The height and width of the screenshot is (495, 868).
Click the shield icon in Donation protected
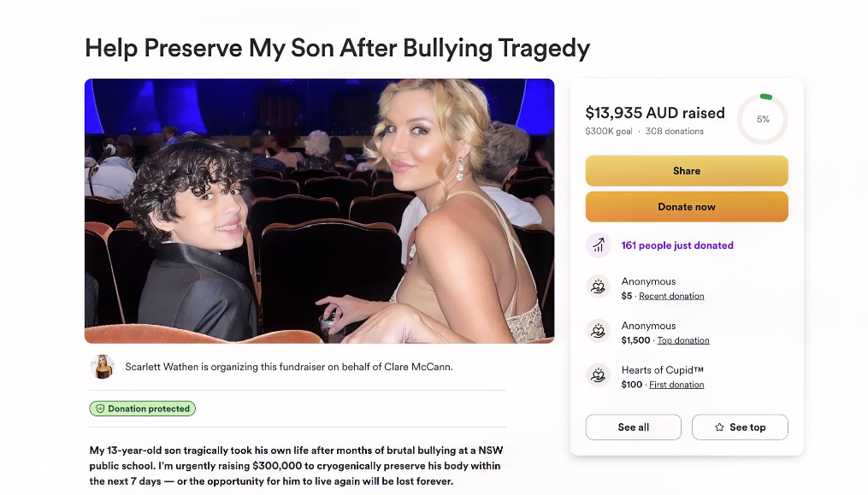(x=100, y=409)
